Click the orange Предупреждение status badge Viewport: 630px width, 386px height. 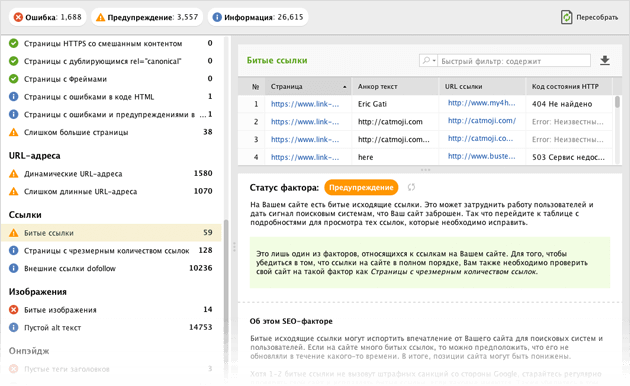point(361,188)
